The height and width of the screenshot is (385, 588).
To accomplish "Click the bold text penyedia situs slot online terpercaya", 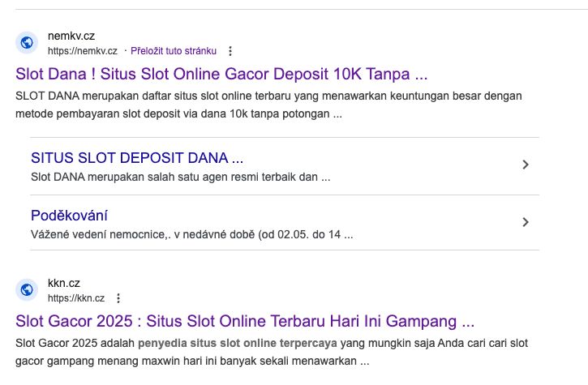I will click(238, 343).
